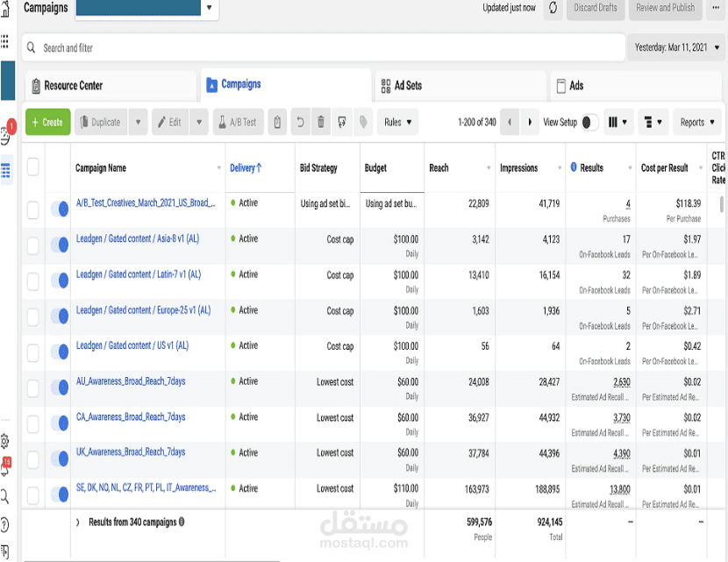Toggle off the Leadgen US v1 campaign switch
This screenshot has width=728, height=562.
[60, 352]
